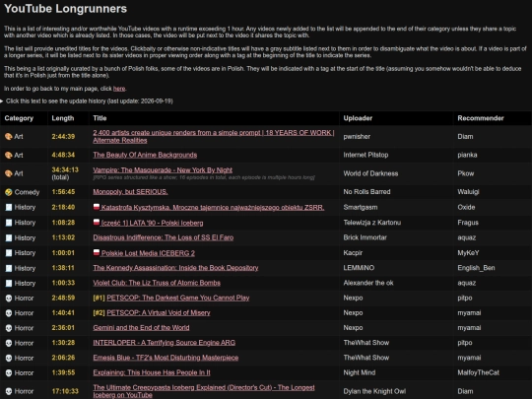Click the Art palette icon in pwnisher row
Viewport: 532px width, 399px height.
pyautogui.click(x=9, y=137)
